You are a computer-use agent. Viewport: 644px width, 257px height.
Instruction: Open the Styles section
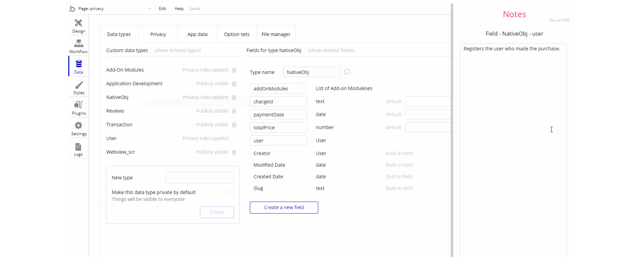tap(78, 88)
